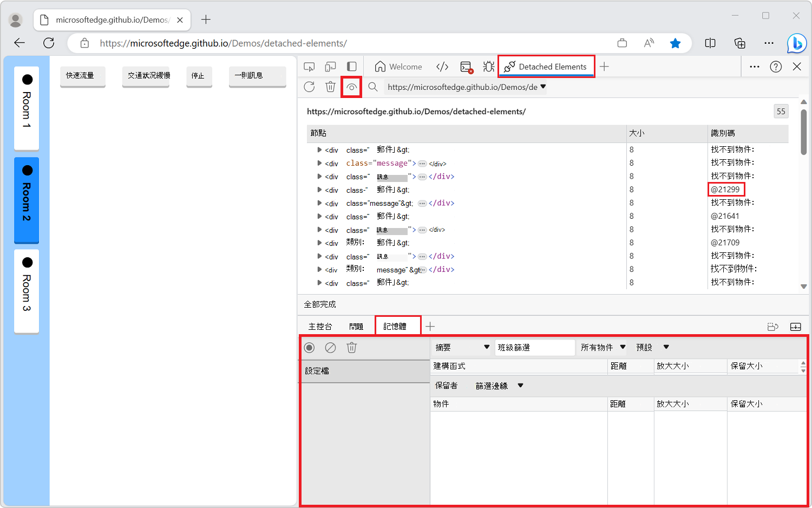The width and height of the screenshot is (812, 508).
Task: Toggle the DevTools activity bar dock icon
Action: [x=352, y=67]
